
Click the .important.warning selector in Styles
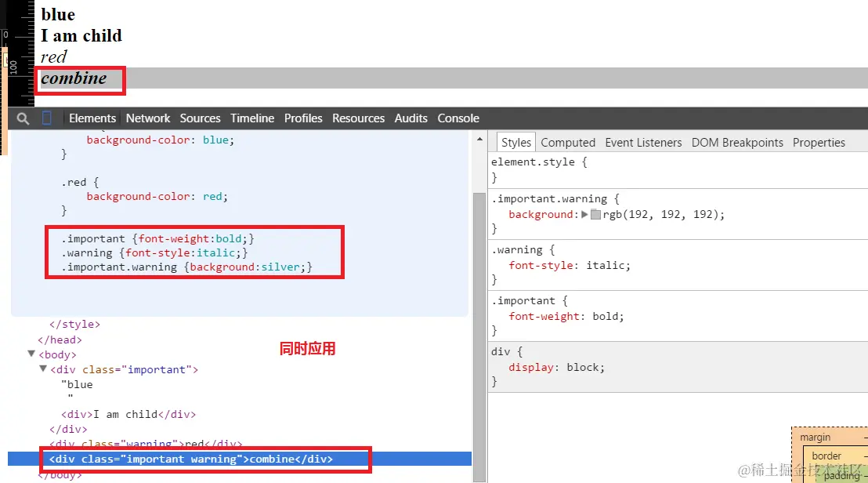click(x=549, y=199)
